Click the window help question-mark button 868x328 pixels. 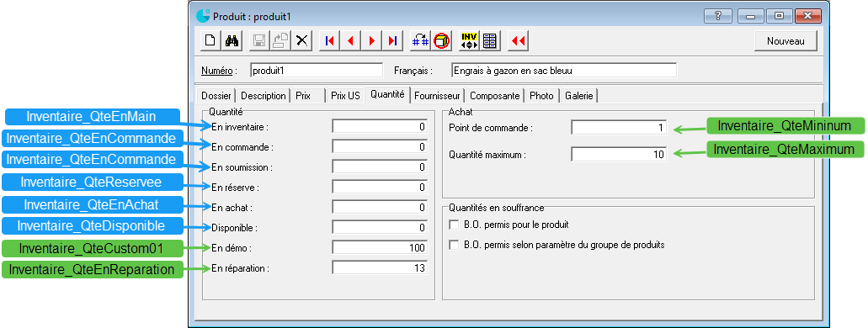(718, 15)
